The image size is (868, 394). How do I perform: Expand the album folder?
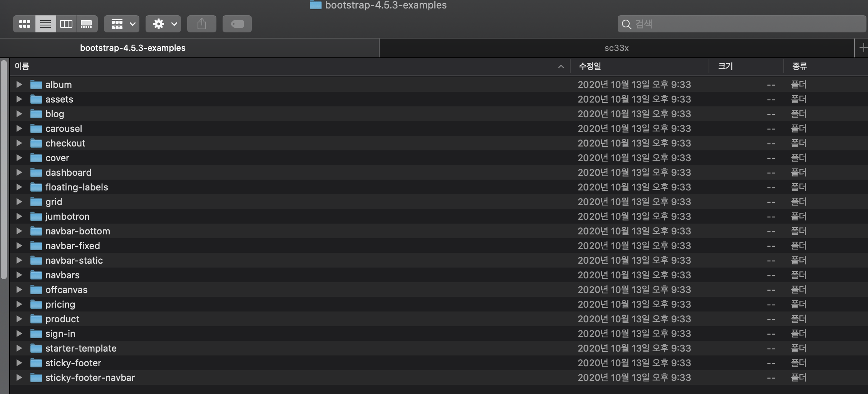[x=19, y=84]
